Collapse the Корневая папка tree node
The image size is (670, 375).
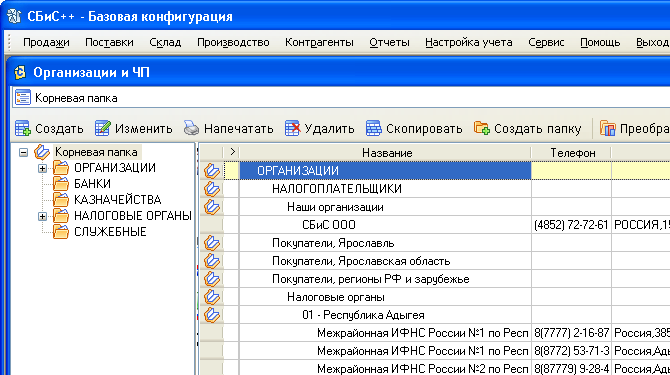[24, 152]
